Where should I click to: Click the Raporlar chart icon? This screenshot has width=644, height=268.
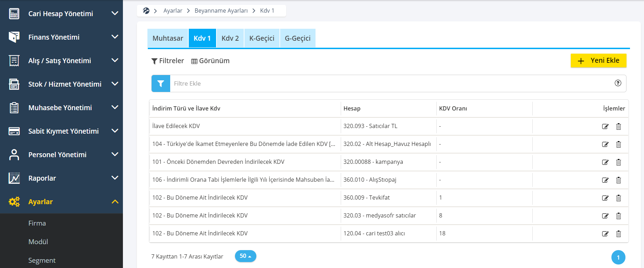click(14, 178)
